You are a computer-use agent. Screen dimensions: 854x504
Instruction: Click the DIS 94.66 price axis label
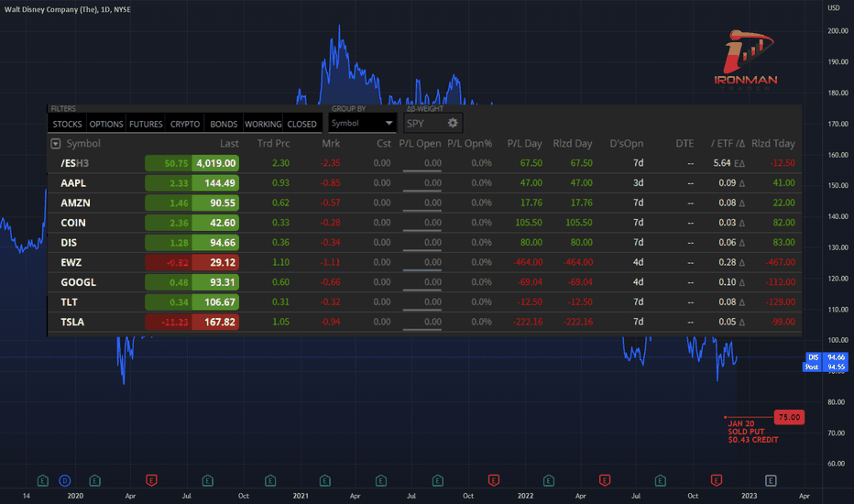[827, 357]
